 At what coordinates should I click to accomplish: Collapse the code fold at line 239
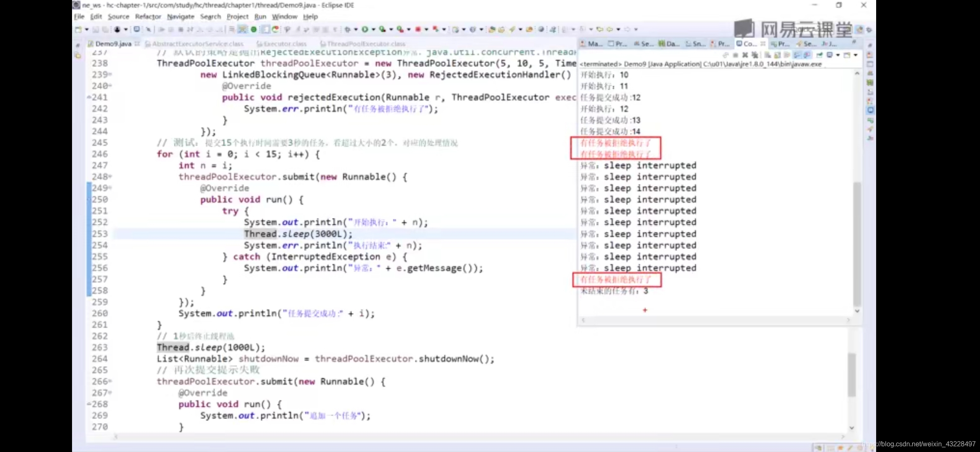[110, 74]
